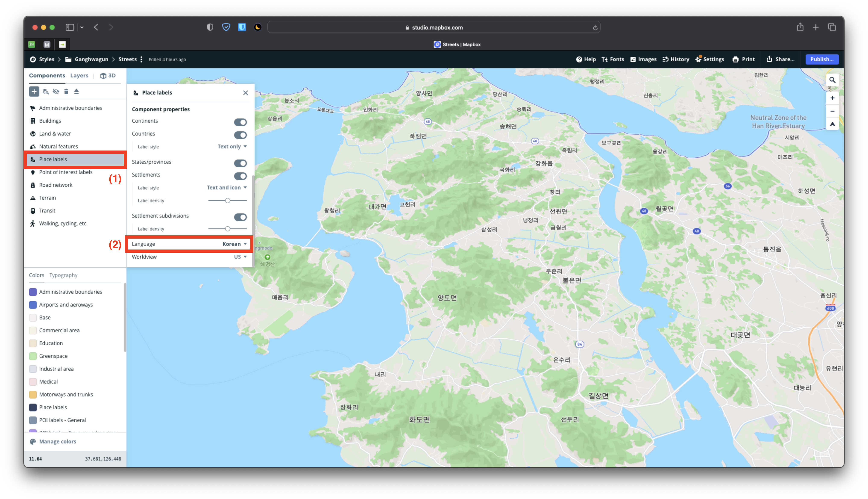This screenshot has height=499, width=868.
Task: Click the Greenspace color swatch
Action: 33,356
